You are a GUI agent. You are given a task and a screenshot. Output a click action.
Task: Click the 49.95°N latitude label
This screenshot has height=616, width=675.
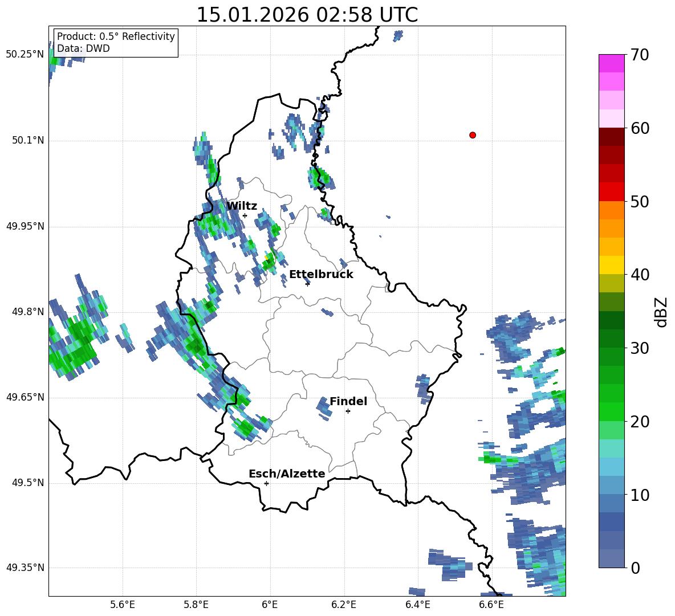coord(25,226)
